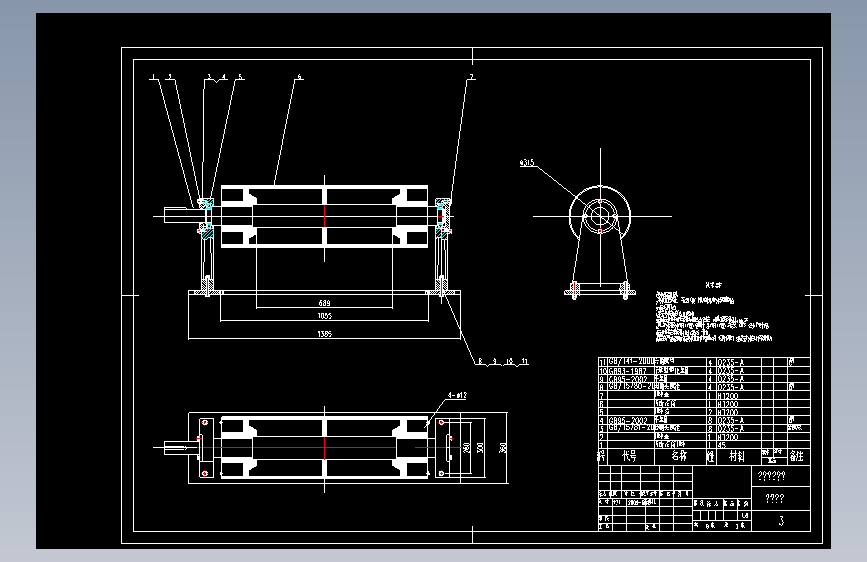Click the 备注 column header

click(797, 456)
